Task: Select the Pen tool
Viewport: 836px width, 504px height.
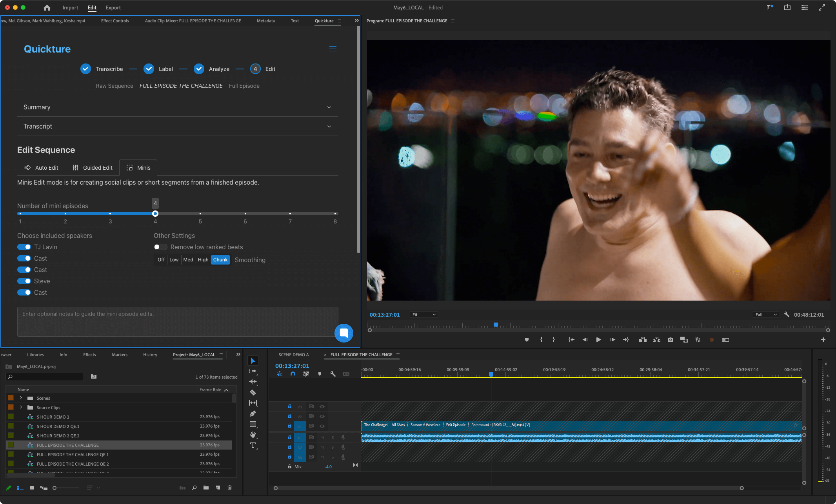Action: click(x=253, y=413)
